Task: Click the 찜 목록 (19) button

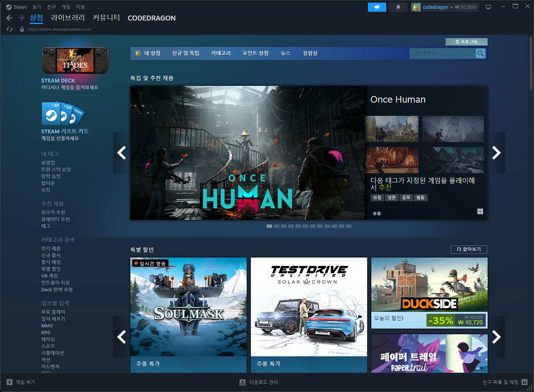Action: coord(466,42)
